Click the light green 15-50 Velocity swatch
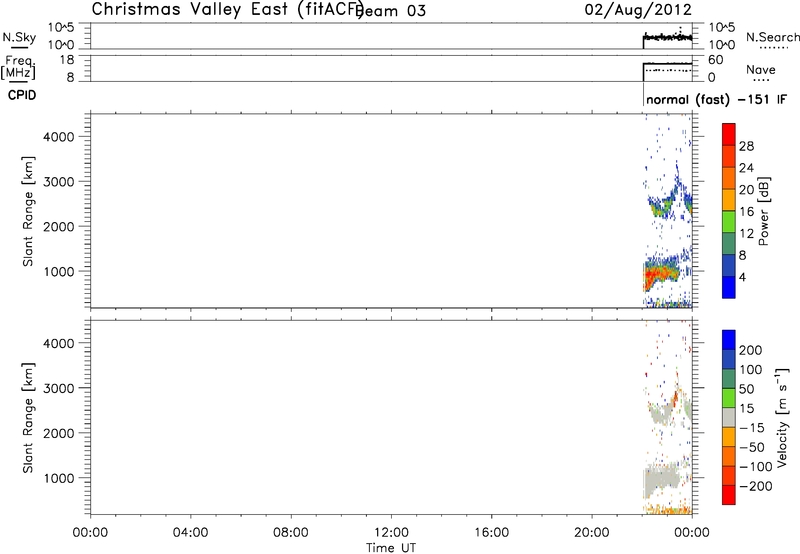This screenshot has height=554, width=800. (729, 398)
